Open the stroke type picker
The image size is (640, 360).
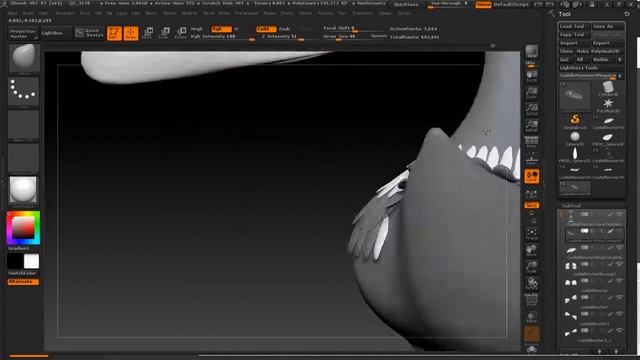pyautogui.click(x=24, y=91)
